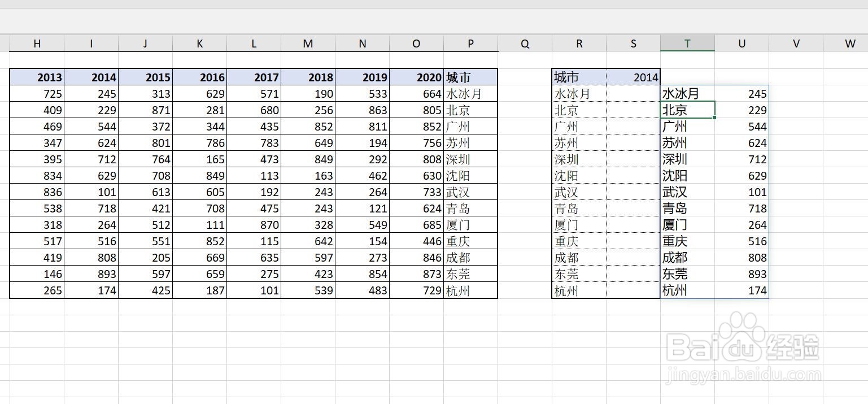This screenshot has height=404, width=868.
Task: Select column U header
Action: tap(741, 44)
